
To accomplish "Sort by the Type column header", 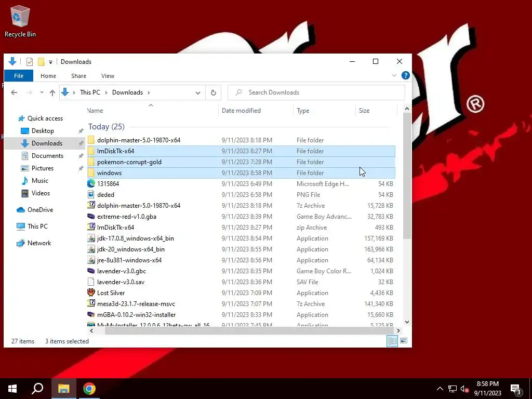I will click(324, 111).
